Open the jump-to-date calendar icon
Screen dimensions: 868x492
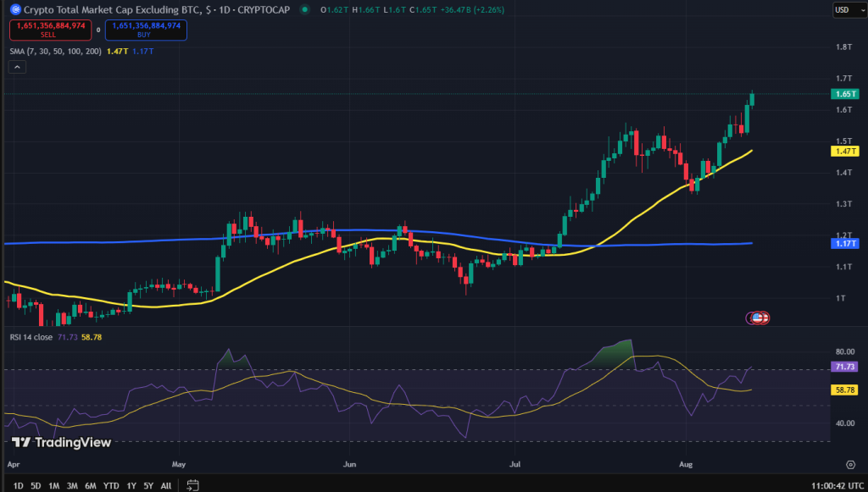tap(192, 485)
